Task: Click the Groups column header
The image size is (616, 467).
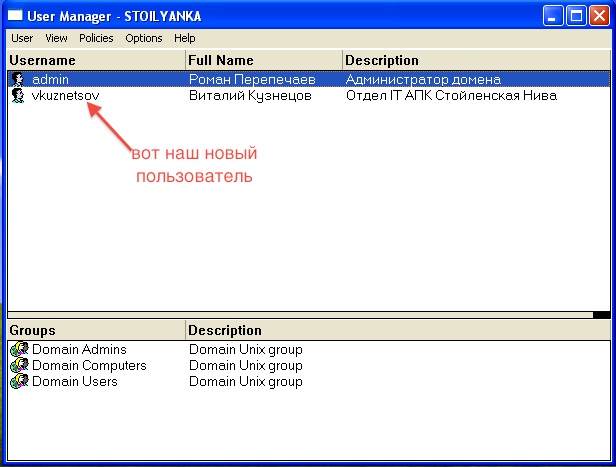Action: tap(95, 331)
